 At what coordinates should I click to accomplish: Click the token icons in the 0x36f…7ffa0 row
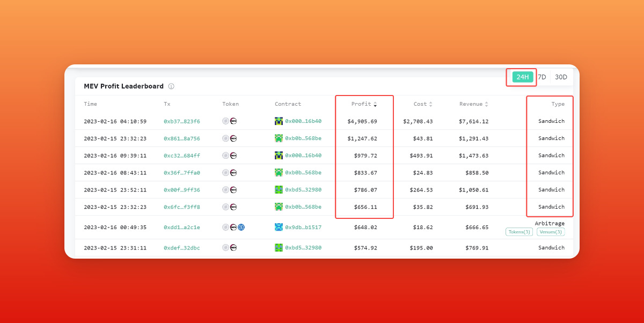(230, 173)
